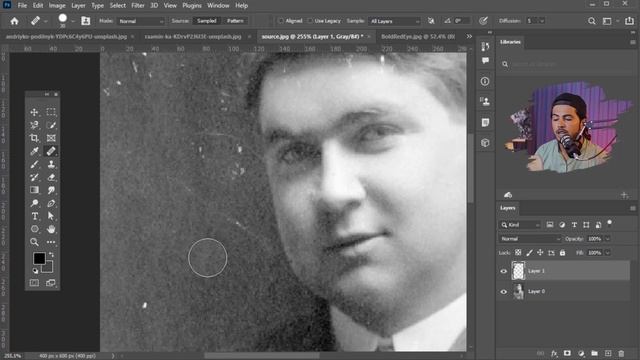The width and height of the screenshot is (640, 360).
Task: Choose Sampled as the source
Action: click(x=207, y=21)
